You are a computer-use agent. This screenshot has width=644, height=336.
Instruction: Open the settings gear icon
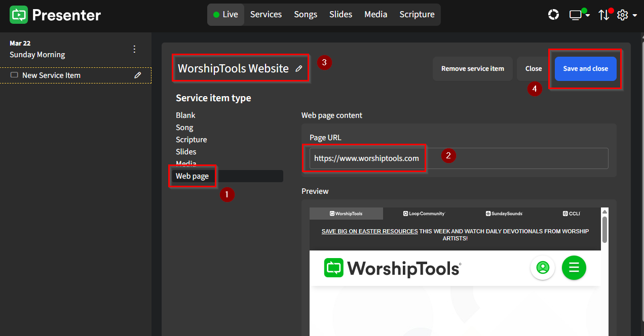(622, 15)
